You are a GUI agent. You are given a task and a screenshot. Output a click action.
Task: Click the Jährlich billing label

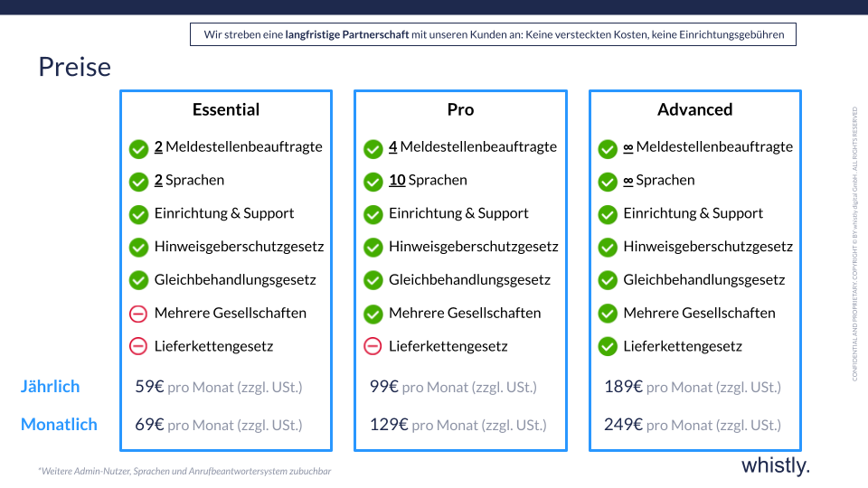[51, 387]
